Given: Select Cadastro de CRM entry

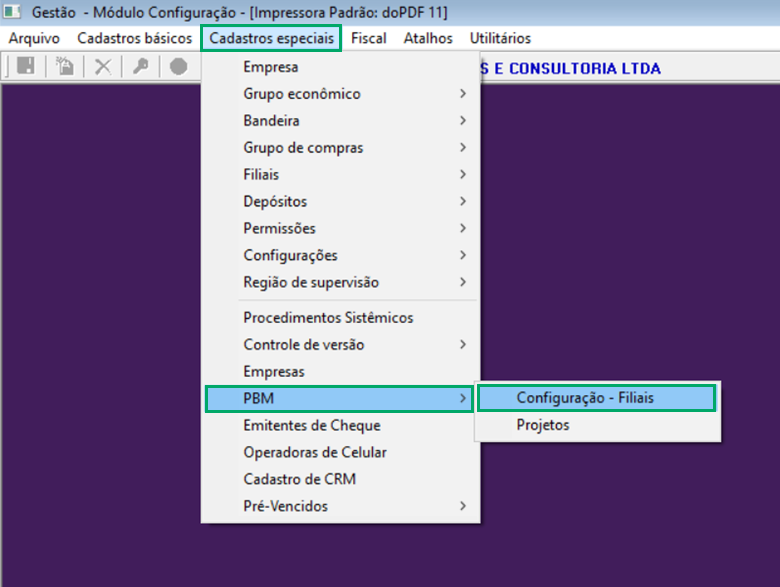Looking at the screenshot, I should 340,479.
